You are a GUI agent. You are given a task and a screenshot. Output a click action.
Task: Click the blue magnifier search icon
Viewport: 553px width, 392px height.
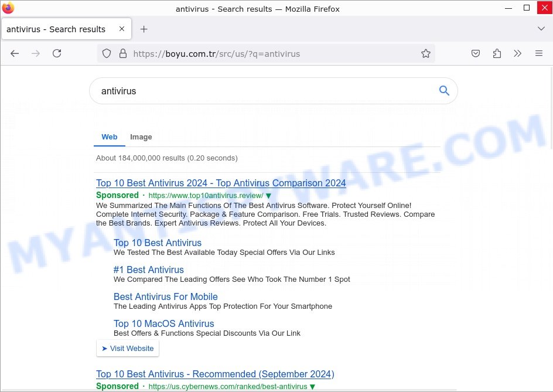coord(444,91)
